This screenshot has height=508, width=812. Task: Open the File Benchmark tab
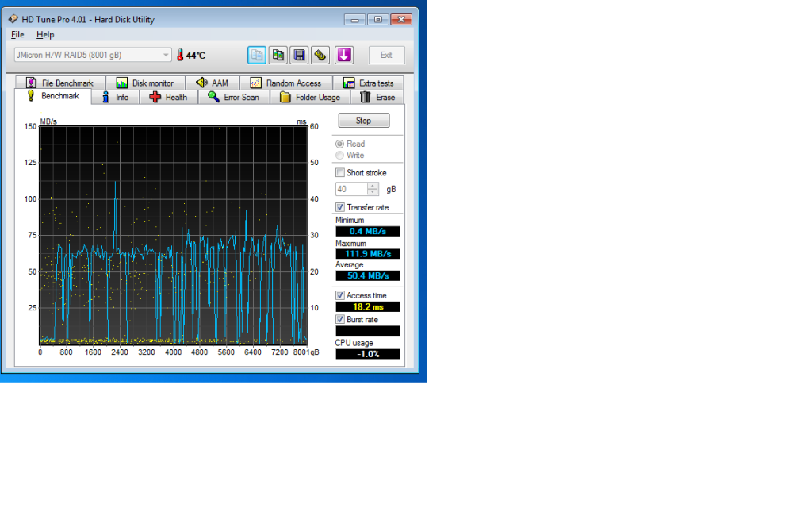[60, 83]
